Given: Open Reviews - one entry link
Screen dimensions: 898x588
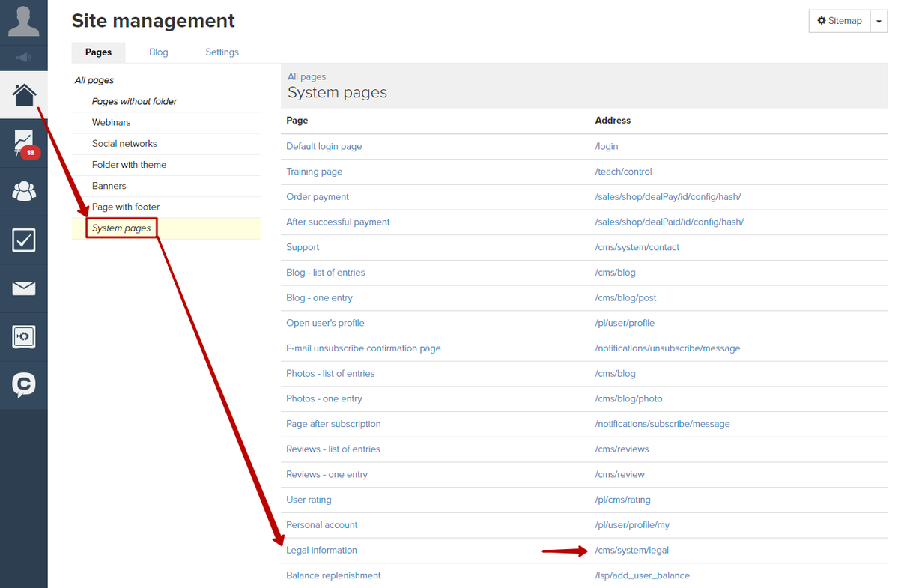Looking at the screenshot, I should pyautogui.click(x=327, y=475).
